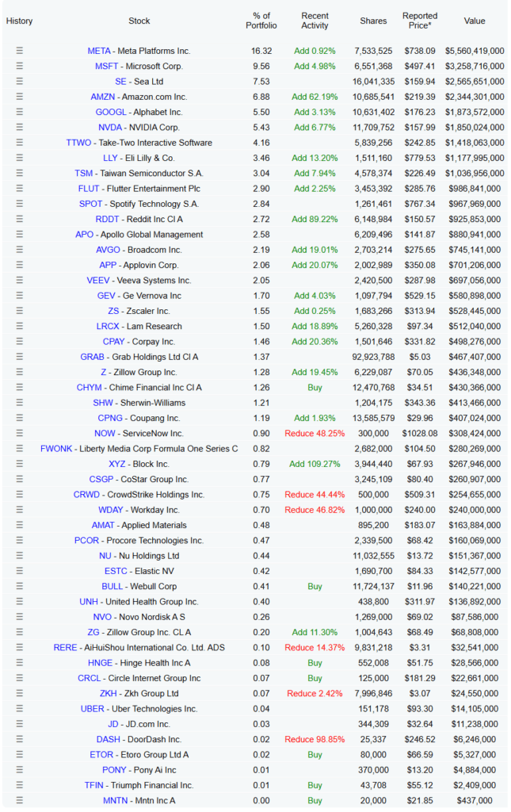Open history icon for AMZN row

[20, 96]
